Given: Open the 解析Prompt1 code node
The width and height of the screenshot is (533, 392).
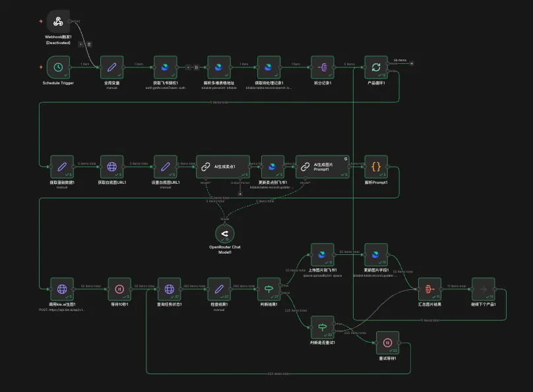Looking at the screenshot, I should point(376,167).
